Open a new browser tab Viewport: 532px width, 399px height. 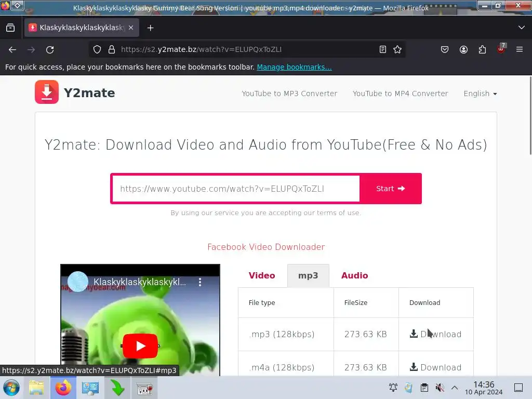pyautogui.click(x=150, y=28)
